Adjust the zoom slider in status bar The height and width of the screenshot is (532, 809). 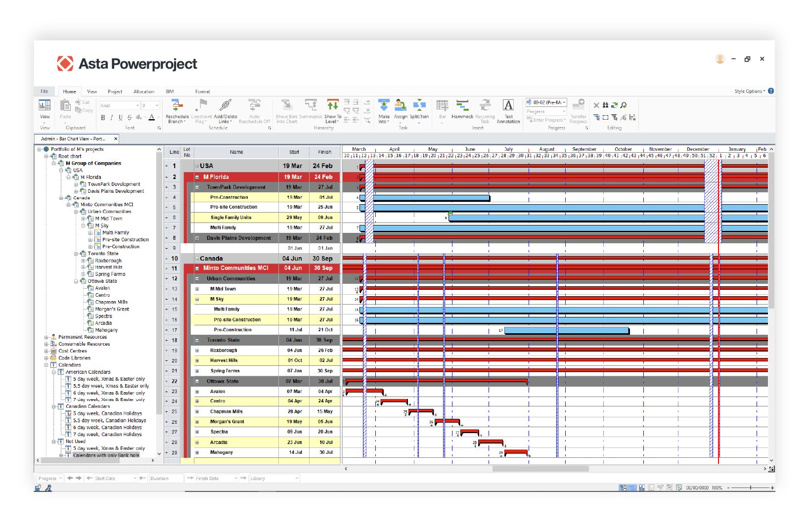751,488
